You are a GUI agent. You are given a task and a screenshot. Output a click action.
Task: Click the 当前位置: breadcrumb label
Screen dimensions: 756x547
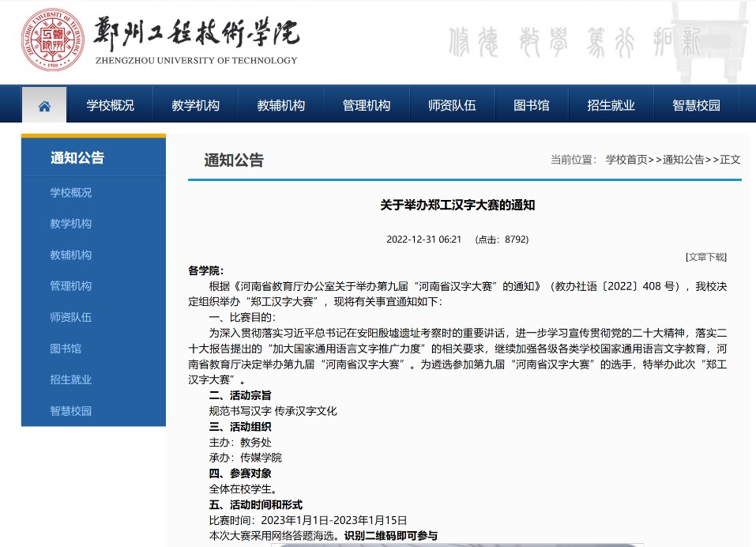(x=574, y=160)
